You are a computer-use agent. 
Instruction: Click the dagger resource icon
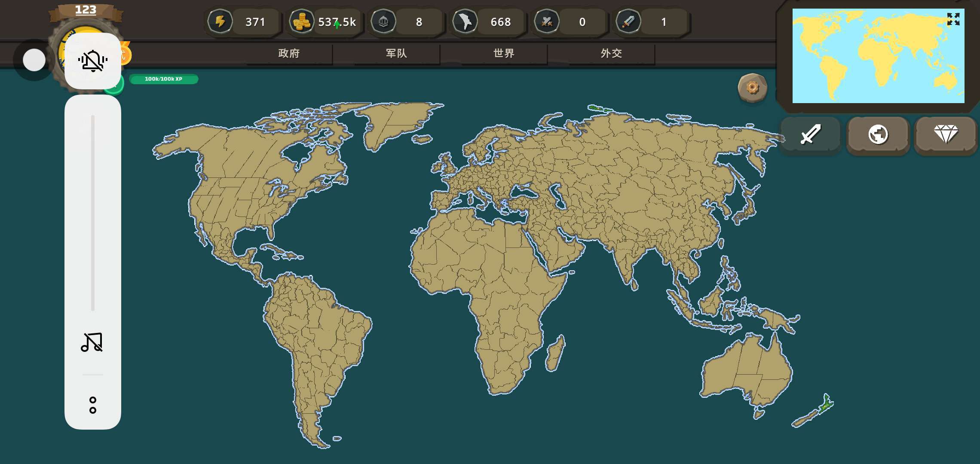[628, 21]
